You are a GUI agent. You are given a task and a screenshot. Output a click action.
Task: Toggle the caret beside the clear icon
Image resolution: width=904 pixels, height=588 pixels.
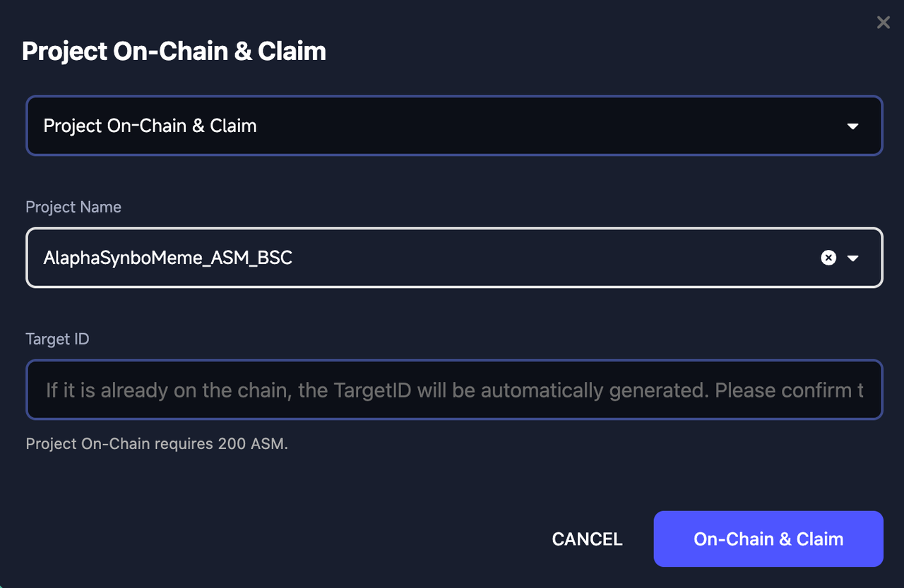tap(852, 258)
